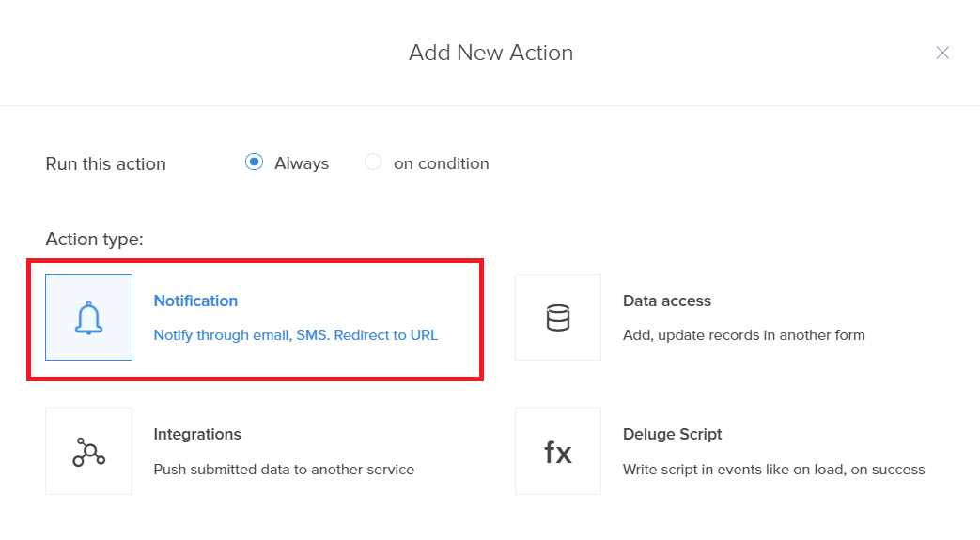Click the Data access title text

(x=667, y=301)
